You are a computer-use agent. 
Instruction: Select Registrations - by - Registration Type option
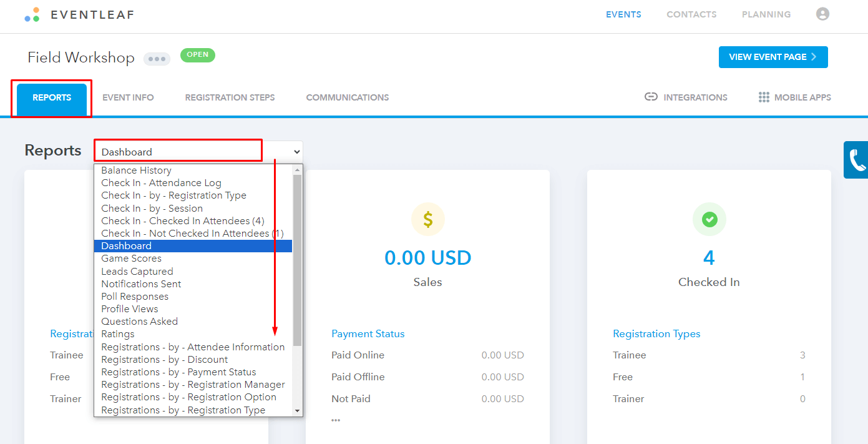click(193, 410)
